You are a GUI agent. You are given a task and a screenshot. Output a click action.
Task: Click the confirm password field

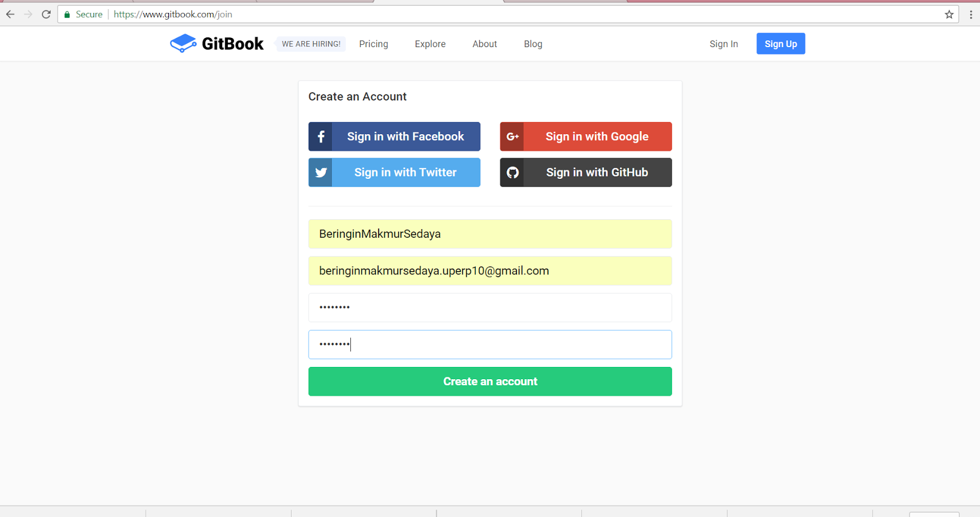tap(490, 344)
